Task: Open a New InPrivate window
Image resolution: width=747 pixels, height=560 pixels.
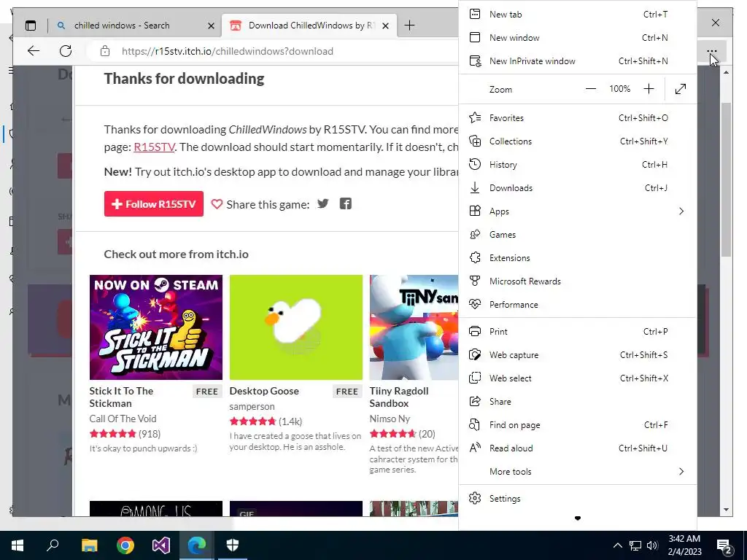Action: click(578, 61)
